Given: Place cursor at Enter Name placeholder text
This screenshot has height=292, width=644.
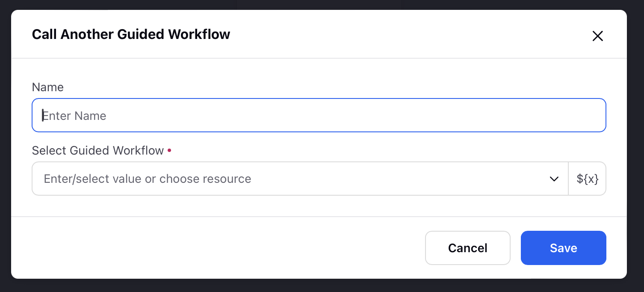Looking at the screenshot, I should pos(74,116).
